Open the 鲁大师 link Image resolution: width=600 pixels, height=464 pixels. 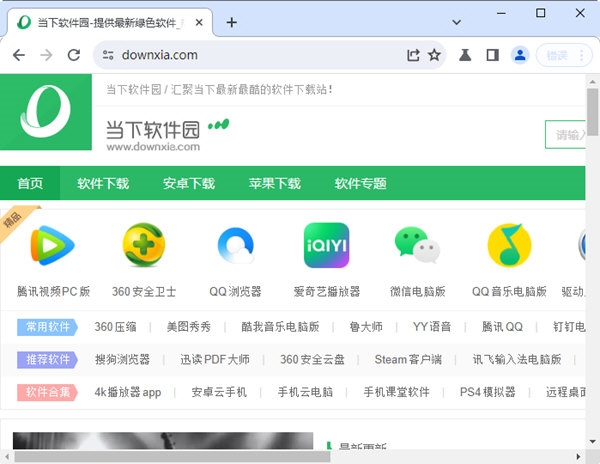click(366, 327)
